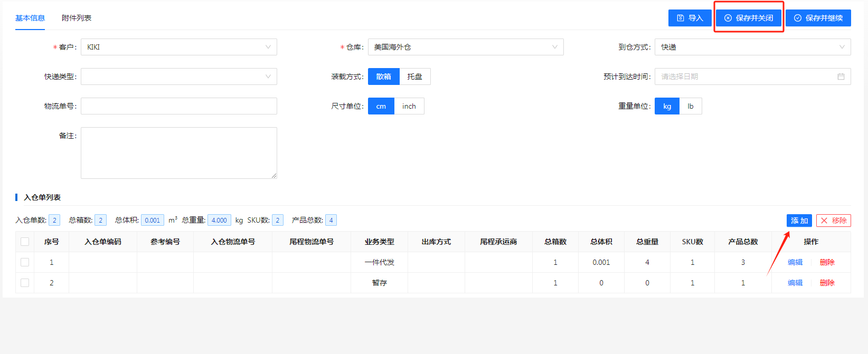This screenshot has width=868, height=354.
Task: Click the 入仓单列表 section heading
Action: pyautogui.click(x=42, y=197)
